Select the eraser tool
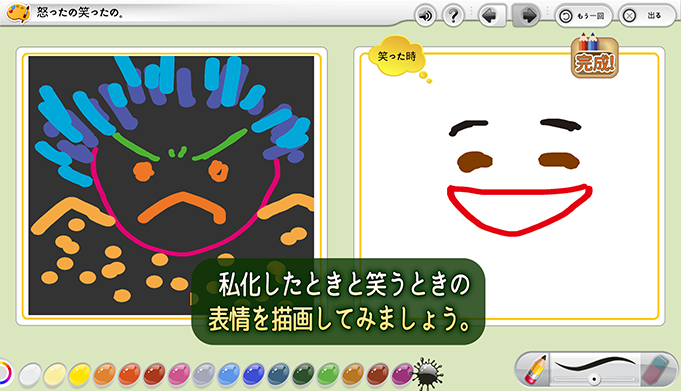Viewport: 681px width, 391px height. point(657,370)
